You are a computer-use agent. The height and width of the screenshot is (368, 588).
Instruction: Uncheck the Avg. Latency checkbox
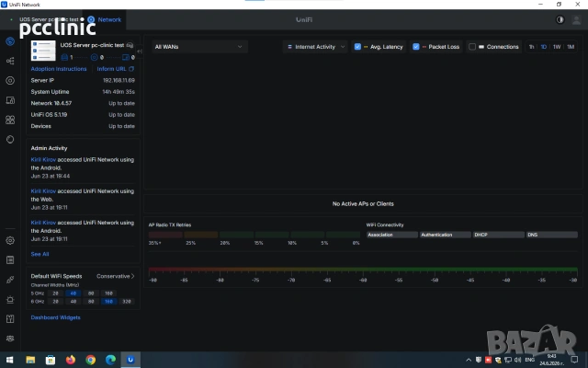(357, 47)
